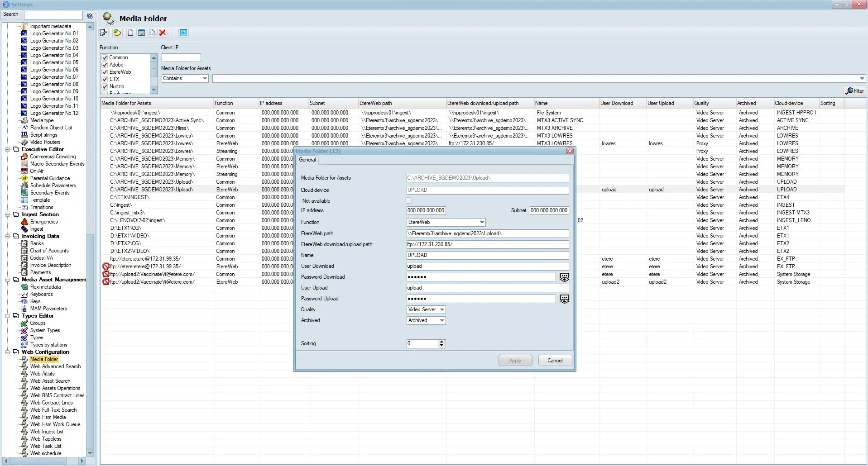
Task: Click the blue help icon beside Search
Action: click(90, 15)
